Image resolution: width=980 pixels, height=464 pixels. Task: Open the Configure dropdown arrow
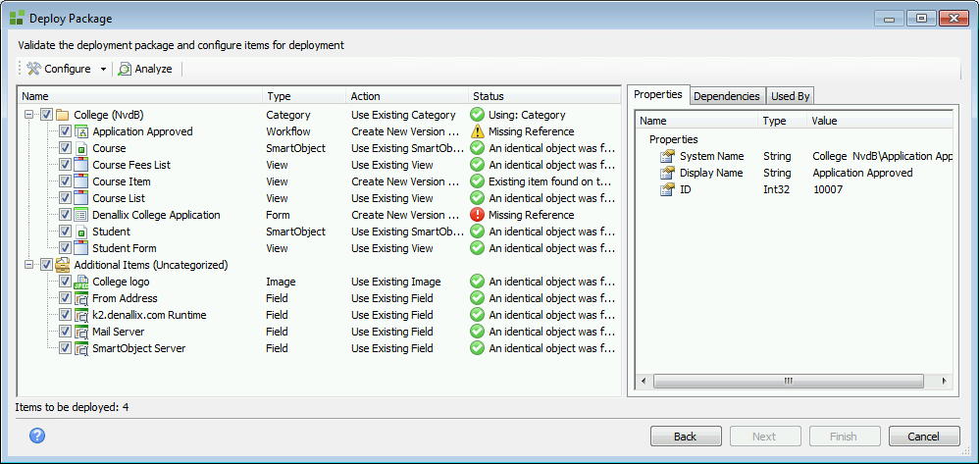click(103, 69)
